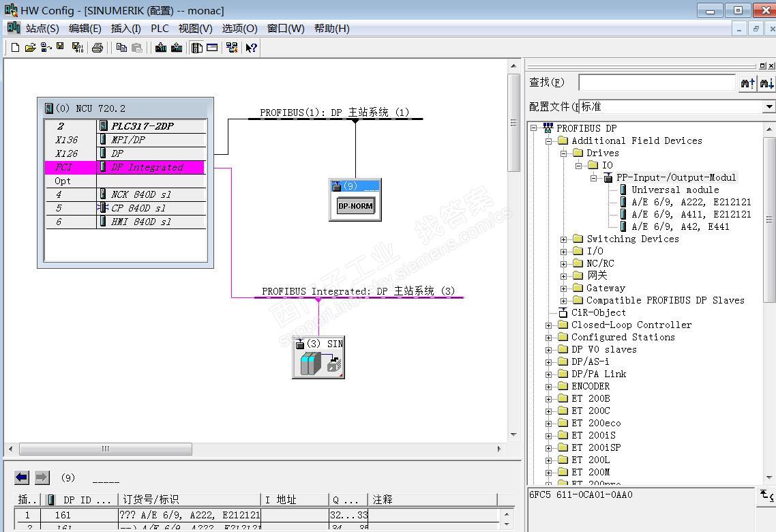Screen dimensions: 776x532
Task: Select the HMI 840D sl rack row
Action: (125, 222)
